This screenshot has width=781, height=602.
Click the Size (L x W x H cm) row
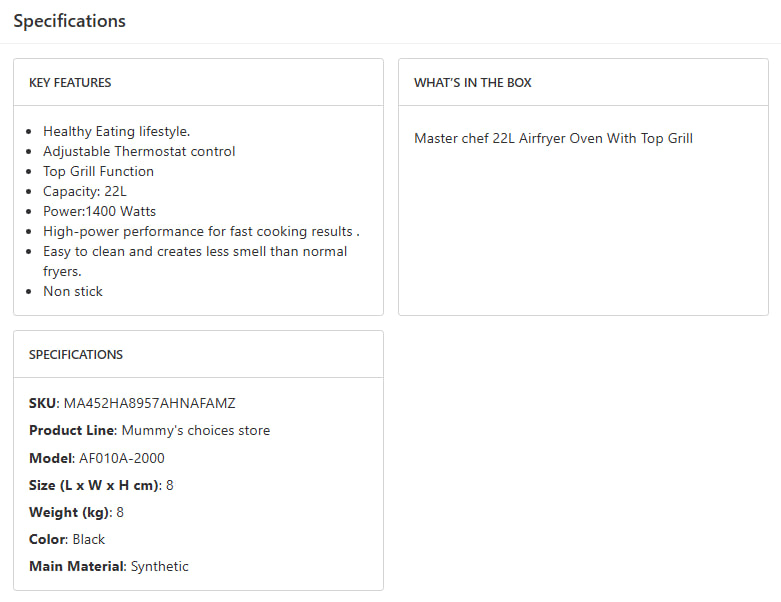(x=101, y=485)
